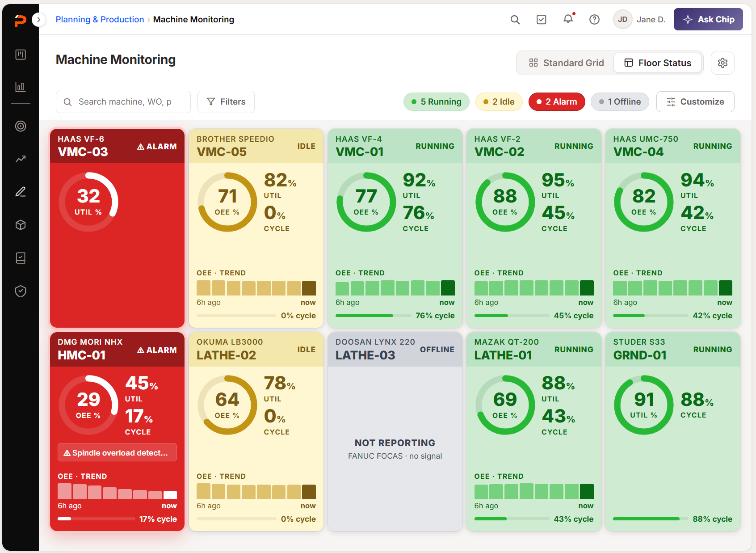Focus the Search machine input field

[x=123, y=102]
